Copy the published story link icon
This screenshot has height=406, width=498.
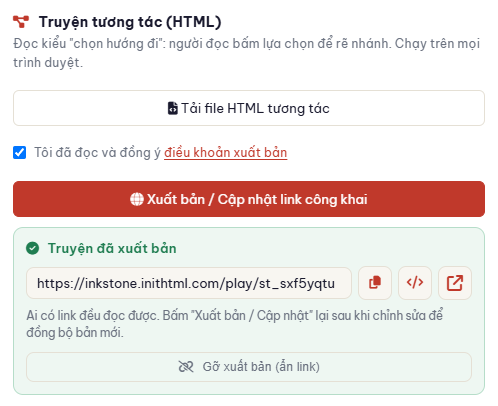pyautogui.click(x=375, y=283)
